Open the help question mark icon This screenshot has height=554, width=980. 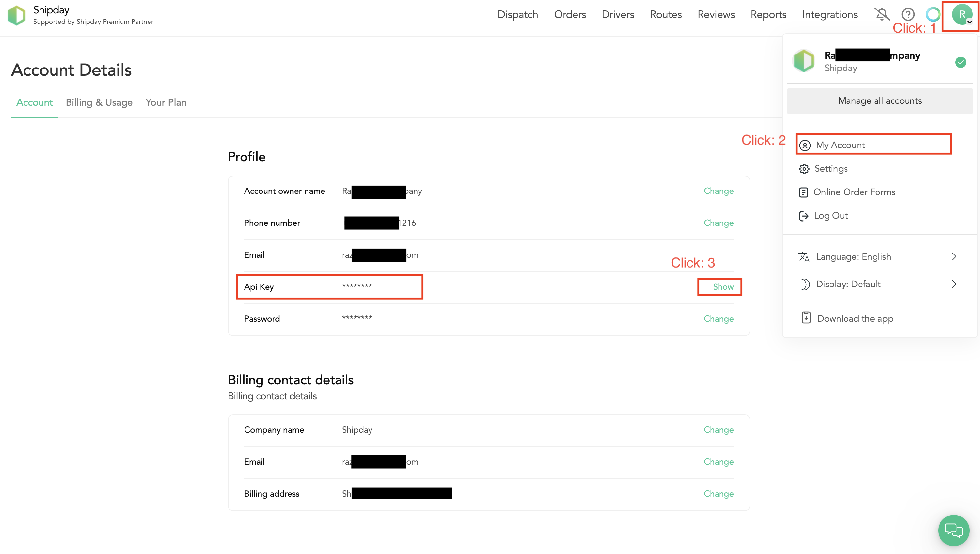tap(908, 14)
